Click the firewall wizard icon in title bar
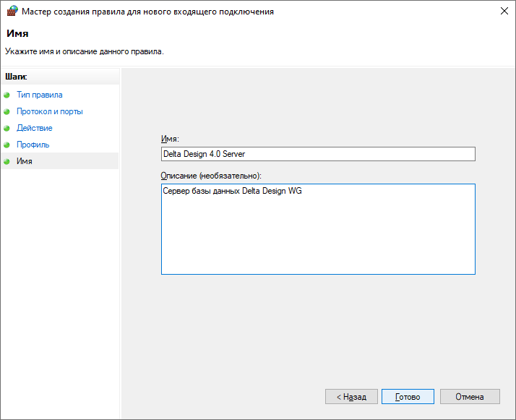516x420 pixels. 12,12
